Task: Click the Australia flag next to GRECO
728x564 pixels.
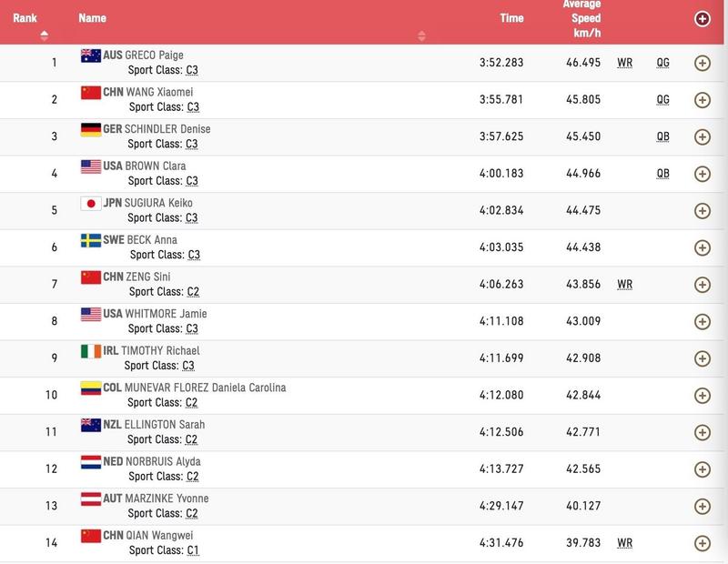Action: 91,55
